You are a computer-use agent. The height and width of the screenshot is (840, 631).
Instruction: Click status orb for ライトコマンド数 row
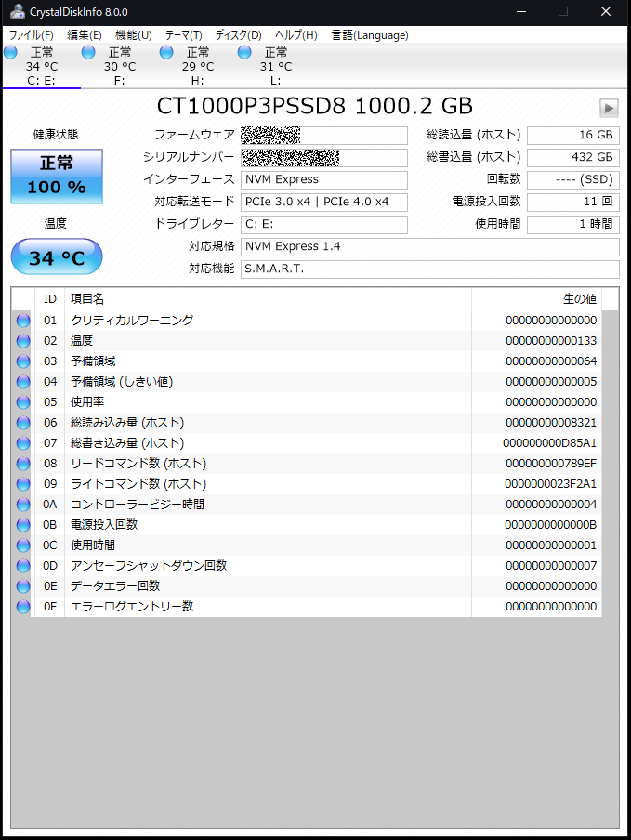(x=23, y=484)
